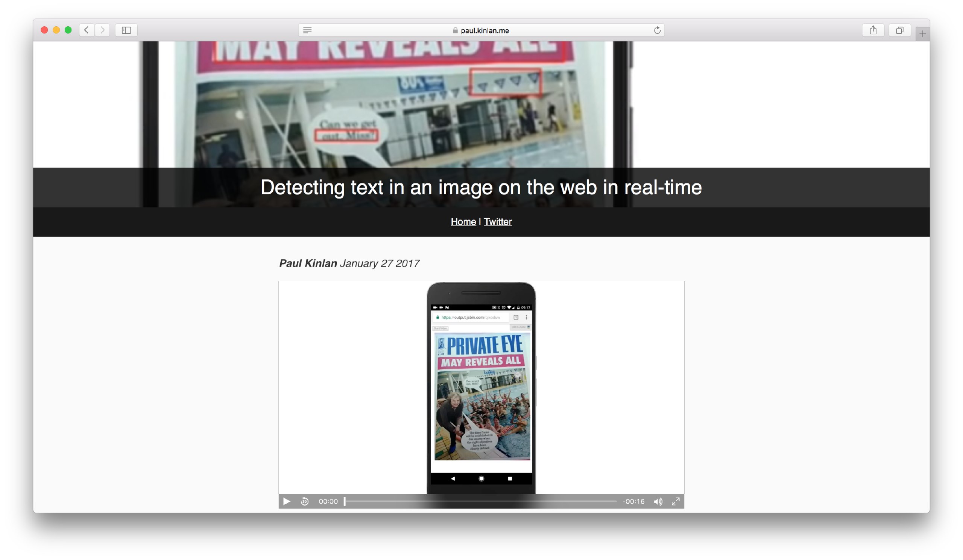Viewport: 963px width, 560px height.
Task: Play the embedded video
Action: [x=287, y=502]
